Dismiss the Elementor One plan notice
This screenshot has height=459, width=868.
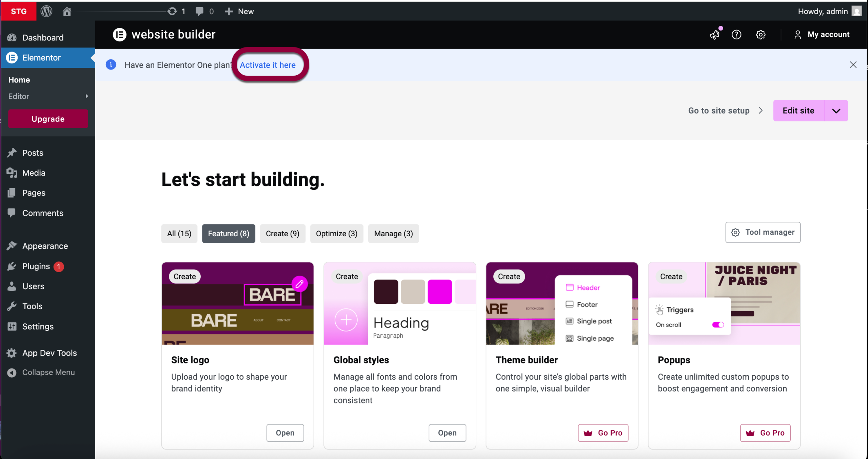click(853, 65)
